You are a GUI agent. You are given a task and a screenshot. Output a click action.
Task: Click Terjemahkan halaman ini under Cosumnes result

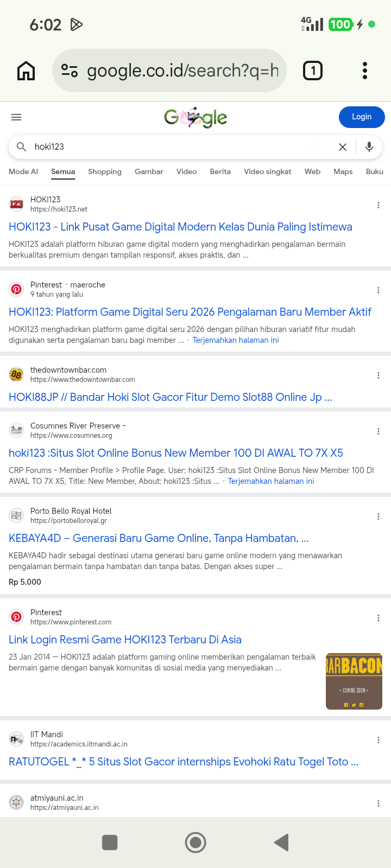(271, 481)
